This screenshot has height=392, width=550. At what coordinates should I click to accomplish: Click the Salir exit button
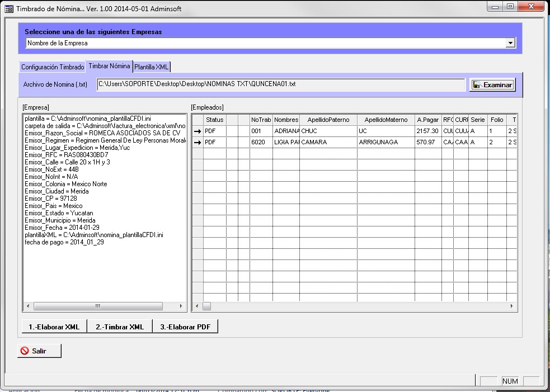(39, 351)
